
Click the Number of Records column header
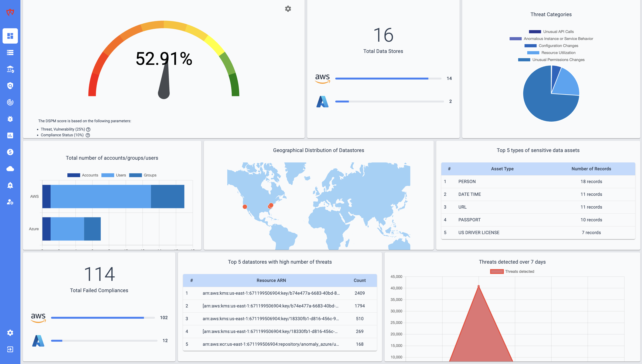tap(591, 169)
